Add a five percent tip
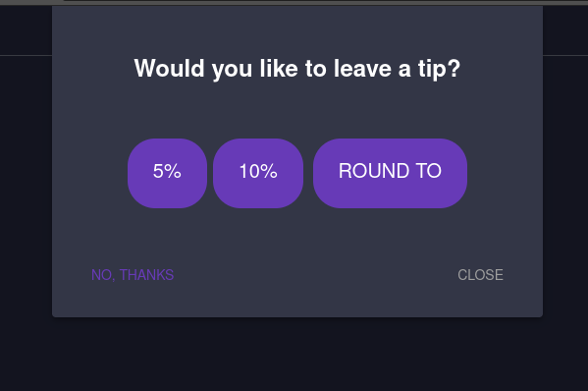This screenshot has height=391, width=588. coord(167,173)
